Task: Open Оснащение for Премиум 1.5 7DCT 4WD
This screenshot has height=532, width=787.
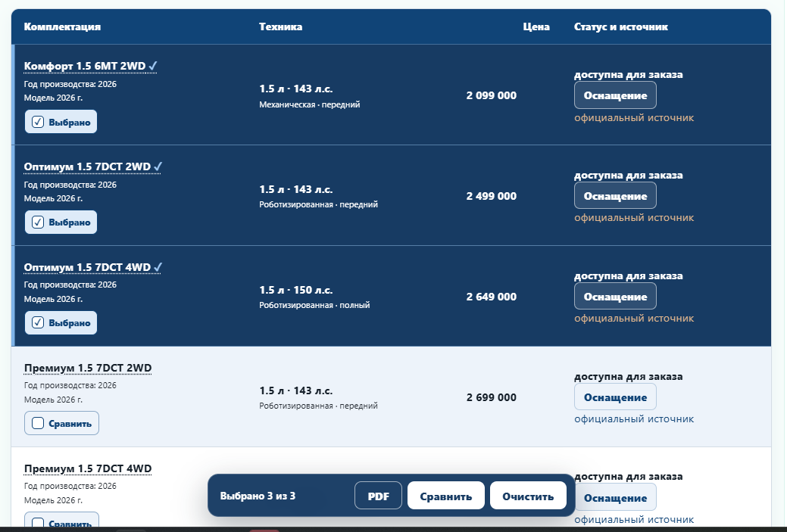Action: pos(615,497)
